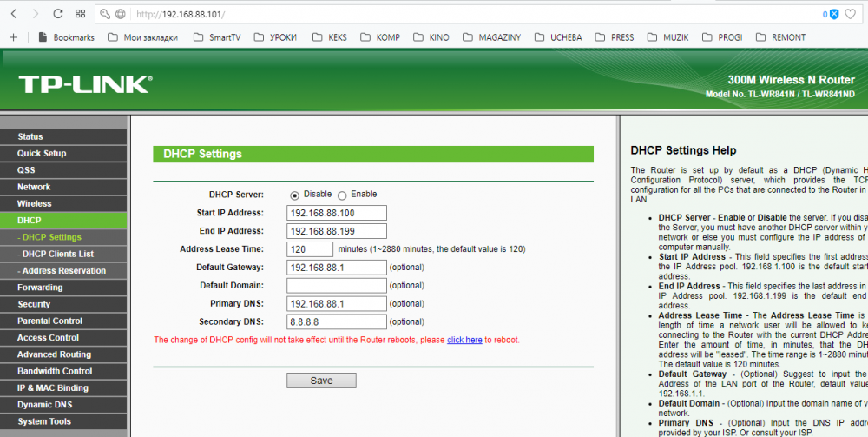
Task: Open the Access Control menu item
Action: pyautogui.click(x=63, y=338)
